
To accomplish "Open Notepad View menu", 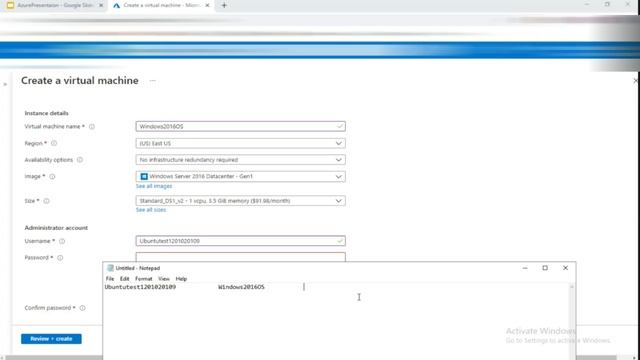I will tap(164, 279).
